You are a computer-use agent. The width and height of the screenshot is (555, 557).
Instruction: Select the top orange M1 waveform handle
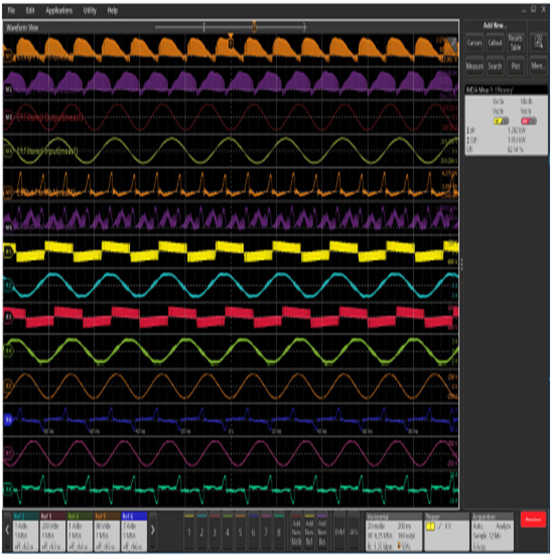pyautogui.click(x=9, y=56)
